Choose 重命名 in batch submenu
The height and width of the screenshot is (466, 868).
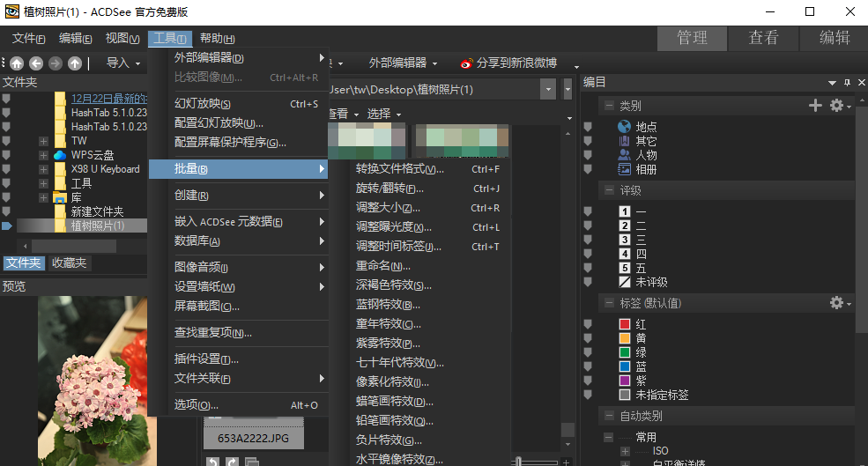427,266
